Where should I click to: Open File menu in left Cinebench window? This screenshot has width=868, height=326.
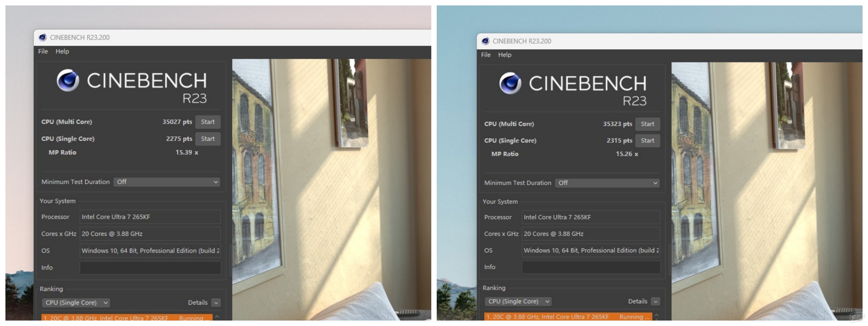(43, 51)
